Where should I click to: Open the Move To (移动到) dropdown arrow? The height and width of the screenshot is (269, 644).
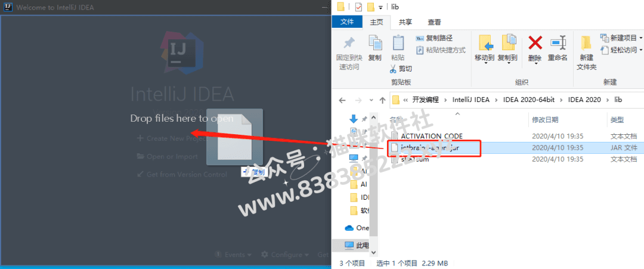click(485, 64)
